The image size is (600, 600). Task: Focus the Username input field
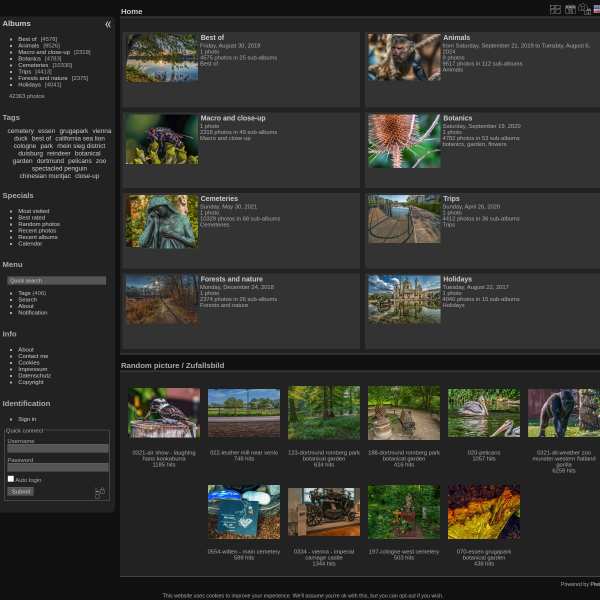58,448
